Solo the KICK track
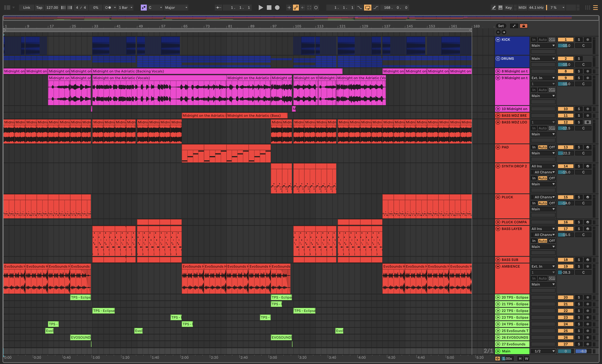Viewport: 602px width, 364px height. 579,40
